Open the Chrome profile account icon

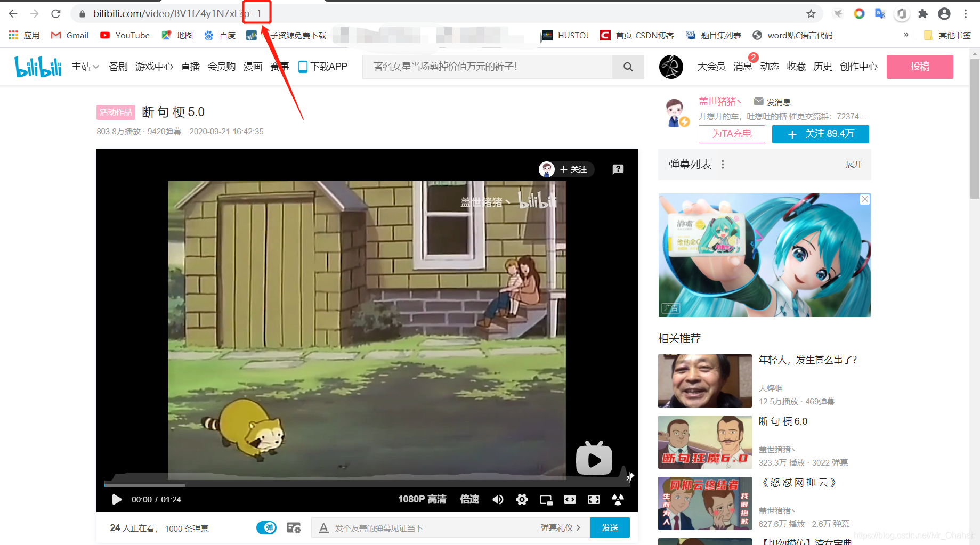pyautogui.click(x=944, y=14)
